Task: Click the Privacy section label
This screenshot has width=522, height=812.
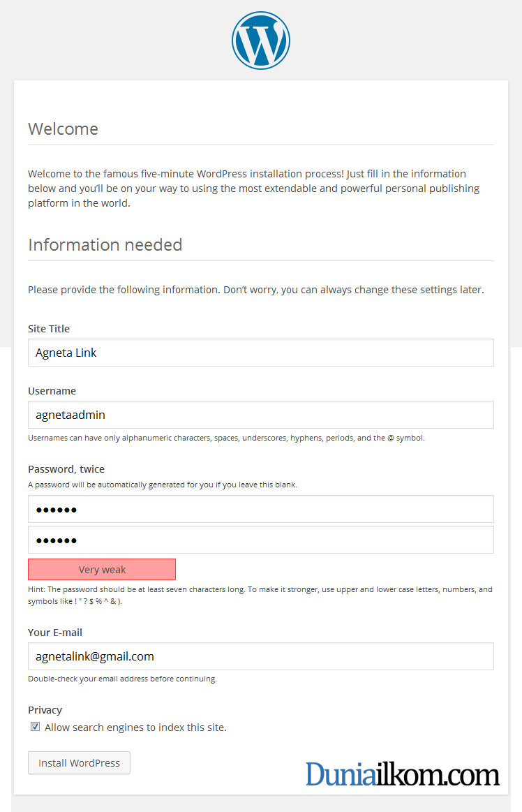Action: 45,710
